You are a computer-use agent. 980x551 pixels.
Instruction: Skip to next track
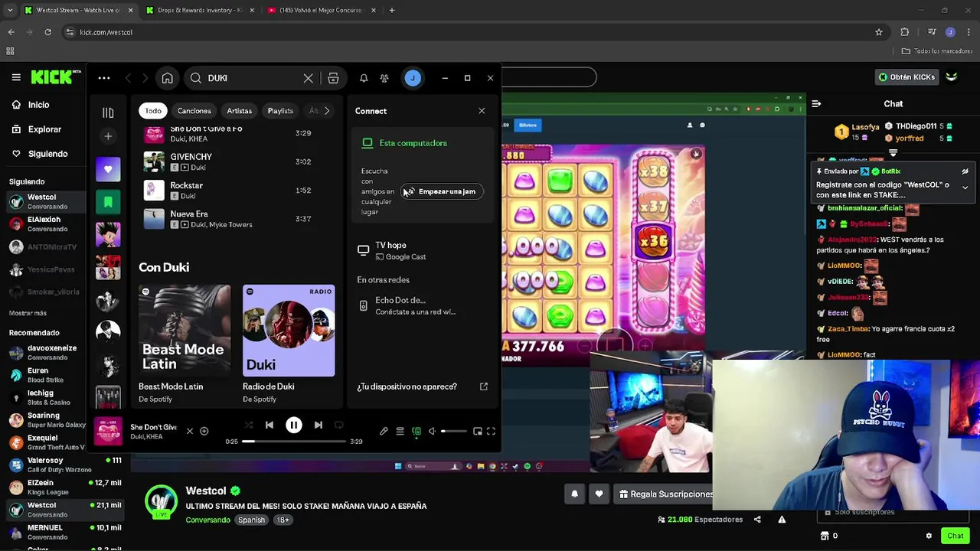pyautogui.click(x=318, y=425)
